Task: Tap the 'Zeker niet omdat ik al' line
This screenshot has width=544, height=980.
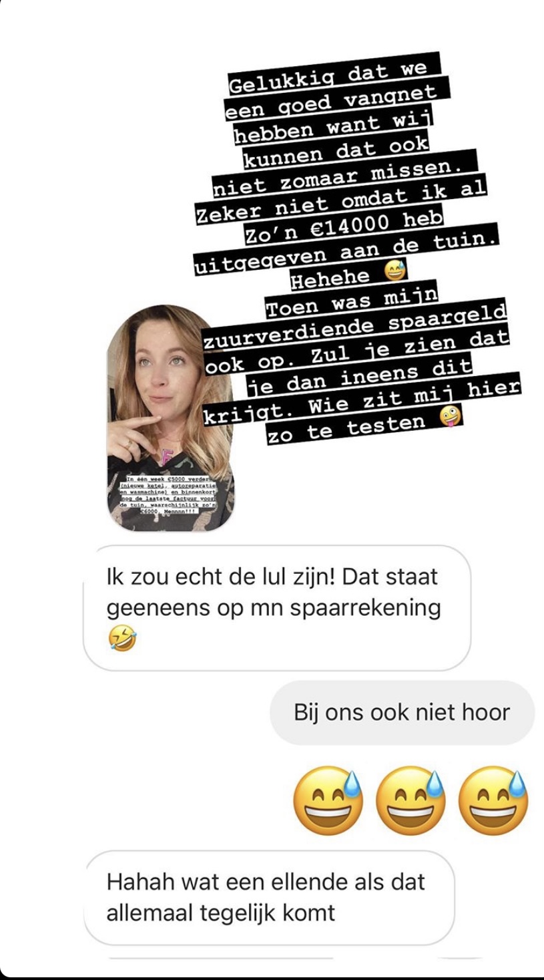Action: (342, 198)
